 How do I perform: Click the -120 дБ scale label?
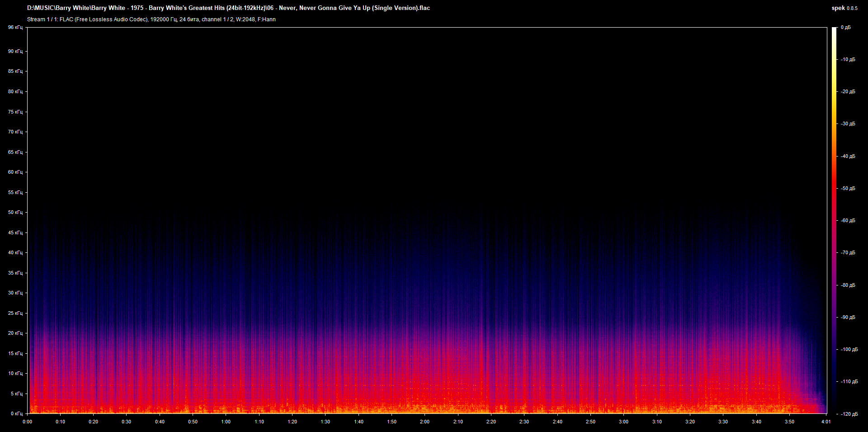pos(849,414)
